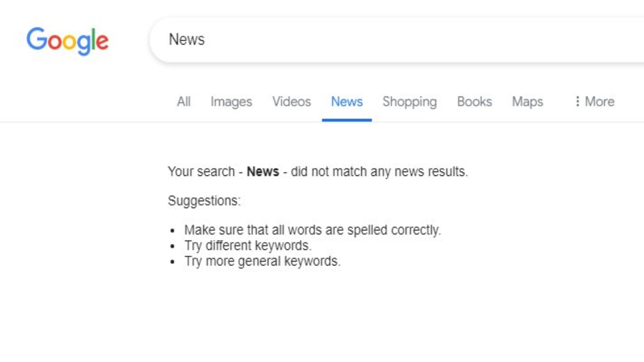
Task: Open the Maps tab
Action: (528, 101)
